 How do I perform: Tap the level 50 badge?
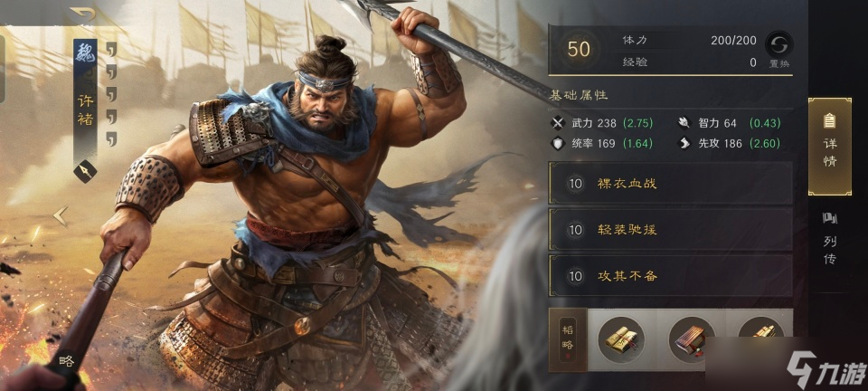[579, 49]
